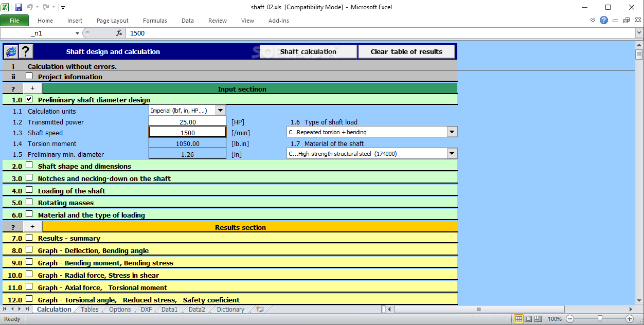Click the Zoom In plus icon
644x325 pixels.
click(x=630, y=319)
